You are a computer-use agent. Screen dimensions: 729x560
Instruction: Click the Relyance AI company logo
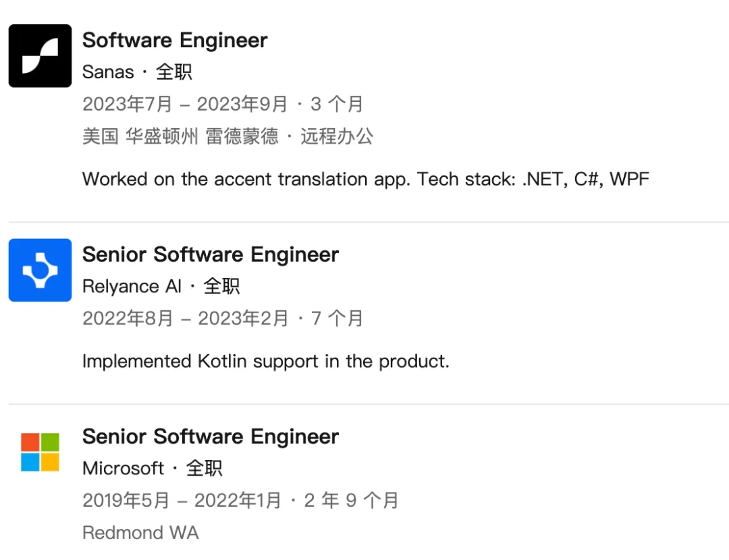coord(40,270)
